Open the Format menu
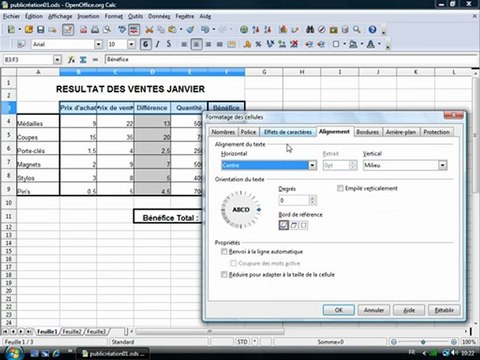Viewport: 480px width, 360px height. coord(114,16)
